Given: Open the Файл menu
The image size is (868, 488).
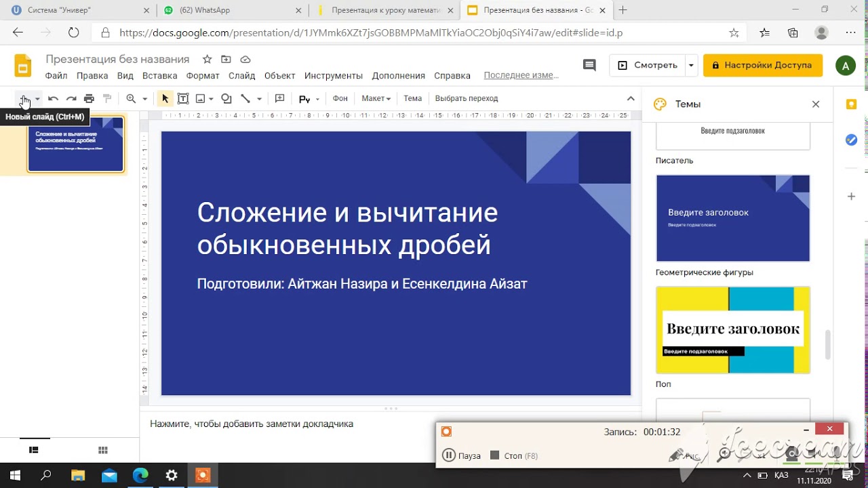Looking at the screenshot, I should point(56,76).
